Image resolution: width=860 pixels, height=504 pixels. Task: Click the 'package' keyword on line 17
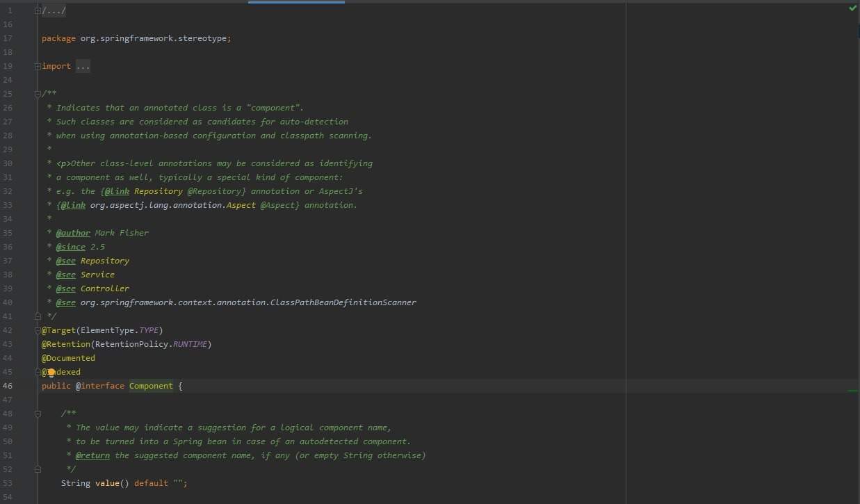click(x=58, y=38)
